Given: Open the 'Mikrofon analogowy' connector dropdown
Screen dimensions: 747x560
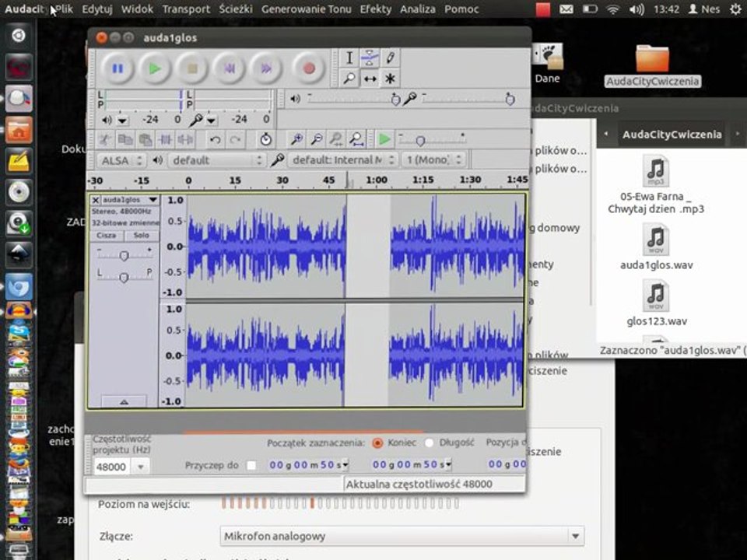Looking at the screenshot, I should pos(402,536).
